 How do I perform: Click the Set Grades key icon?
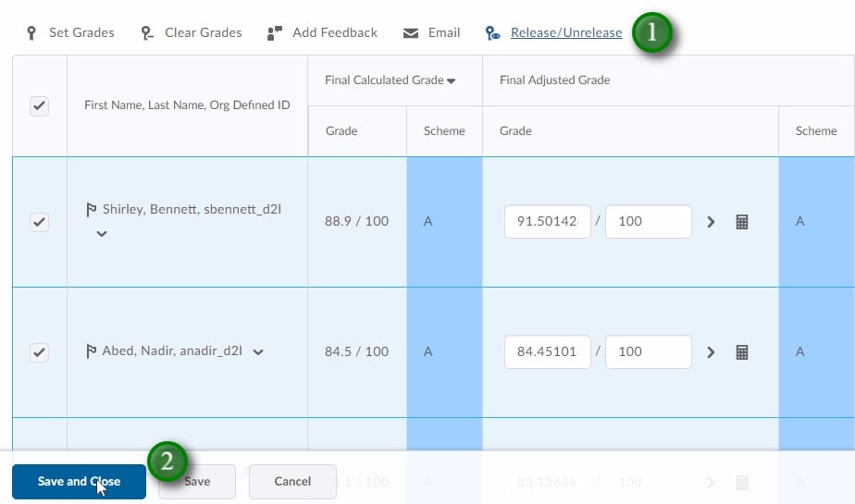click(x=31, y=33)
